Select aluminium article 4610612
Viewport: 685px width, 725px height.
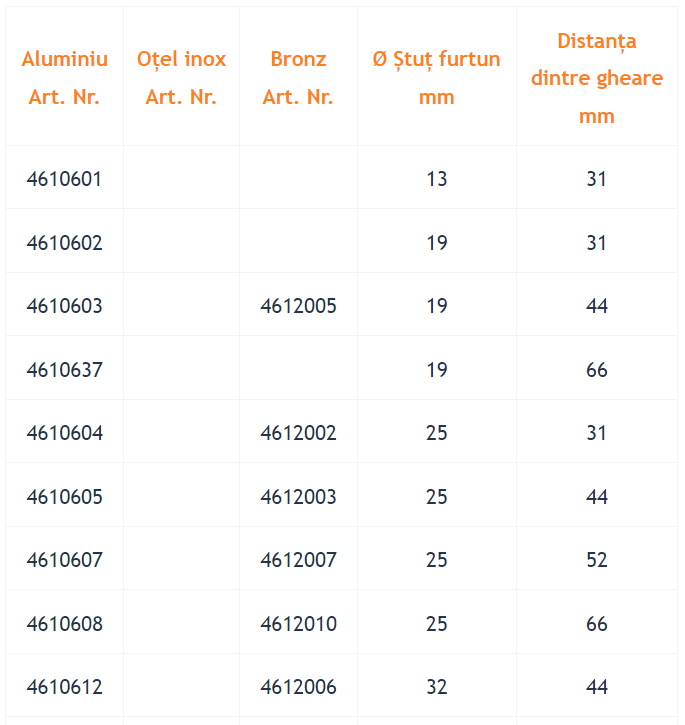[x=64, y=687]
